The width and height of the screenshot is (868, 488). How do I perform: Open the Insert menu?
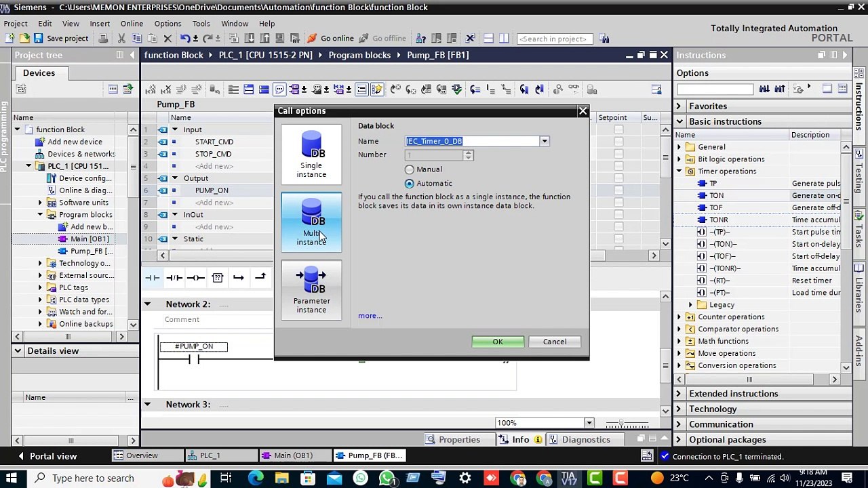(x=100, y=24)
